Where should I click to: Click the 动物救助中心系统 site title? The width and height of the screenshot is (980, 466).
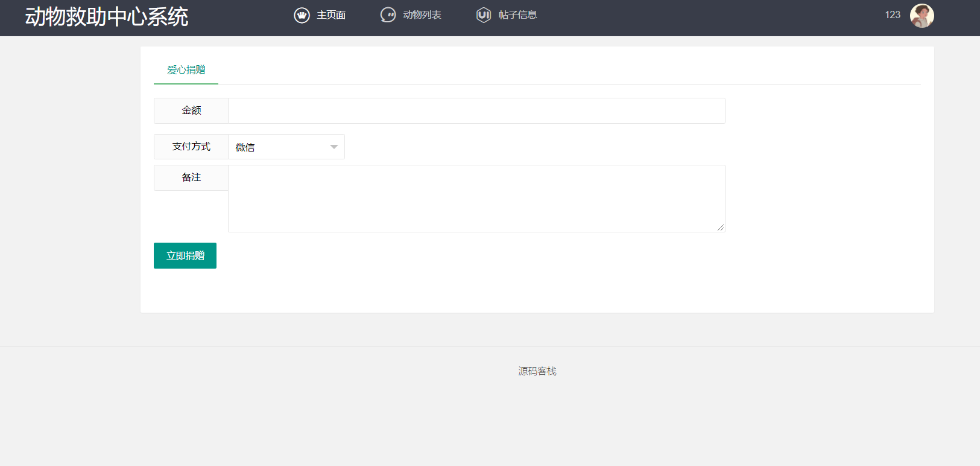click(x=107, y=17)
